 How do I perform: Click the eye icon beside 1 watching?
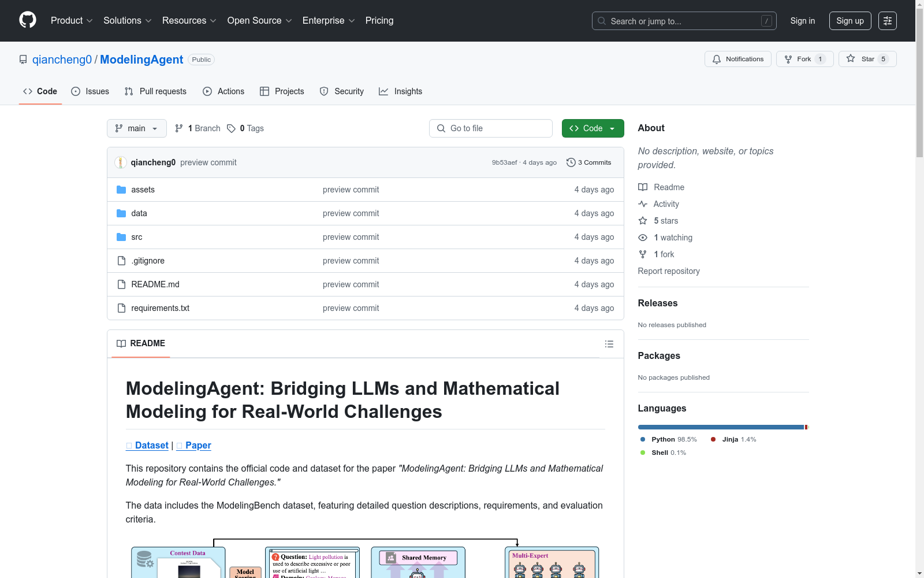(x=643, y=238)
